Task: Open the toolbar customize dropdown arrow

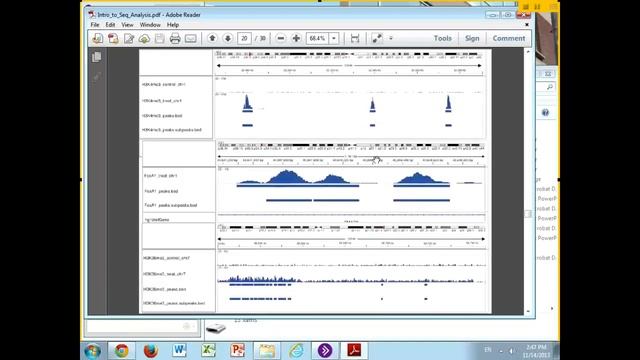Action: pos(391,38)
